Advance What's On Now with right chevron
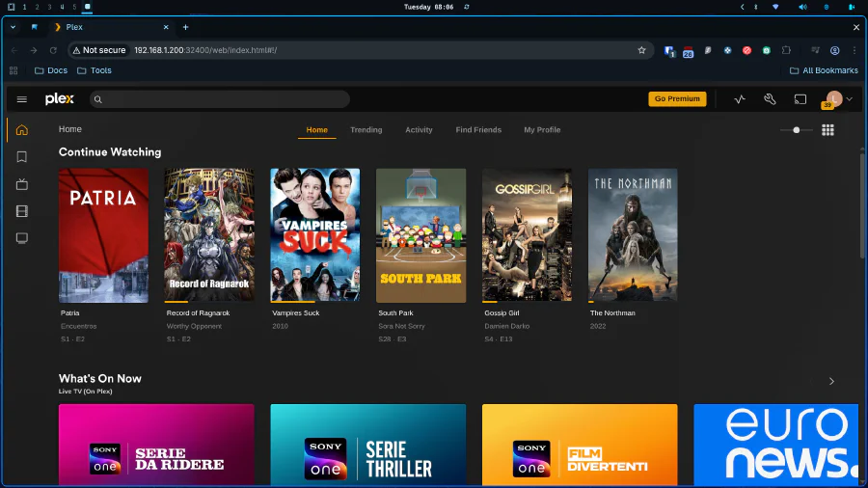The width and height of the screenshot is (868, 488). pos(831,381)
